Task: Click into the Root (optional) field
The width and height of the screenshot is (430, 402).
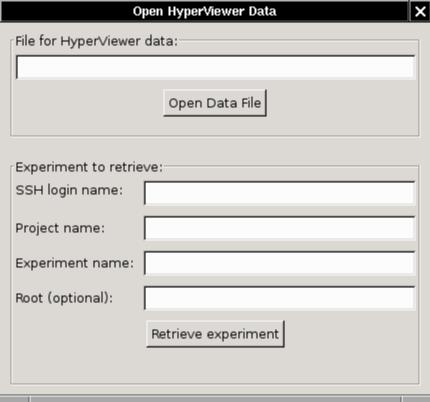Action: (x=280, y=298)
